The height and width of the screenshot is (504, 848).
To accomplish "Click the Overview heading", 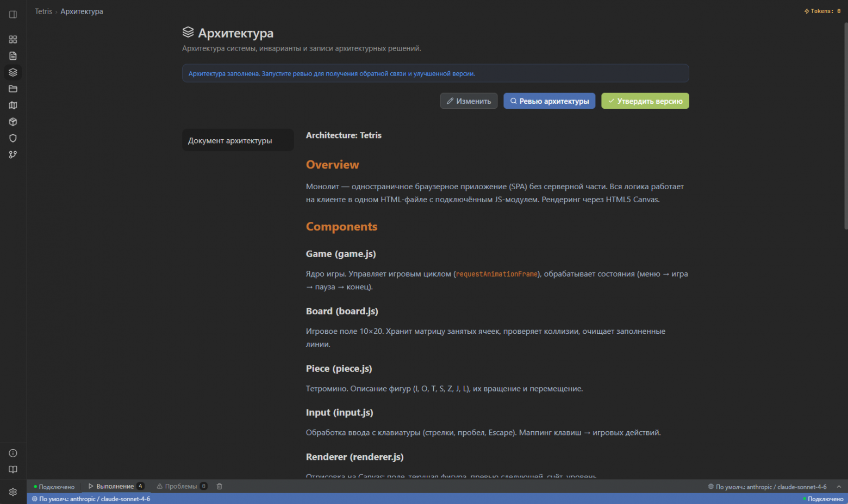I will 332,165.
